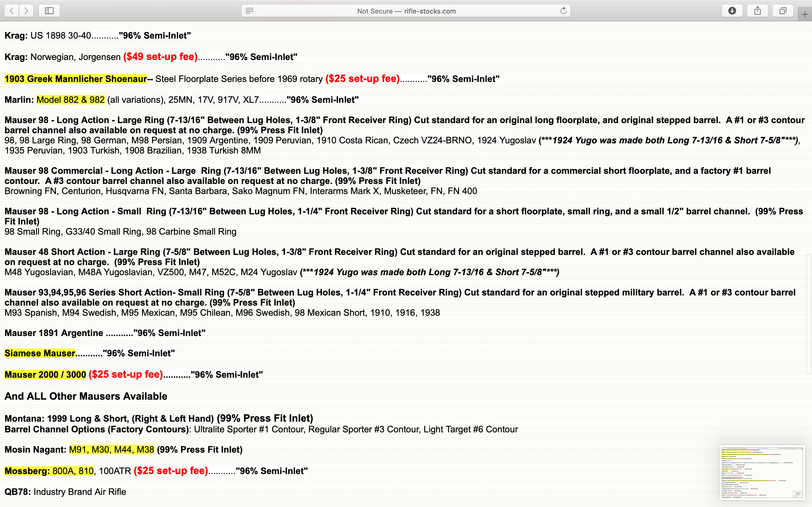Screen dimensions: 812x507
Task: Show the tab overview
Action: 783,11
